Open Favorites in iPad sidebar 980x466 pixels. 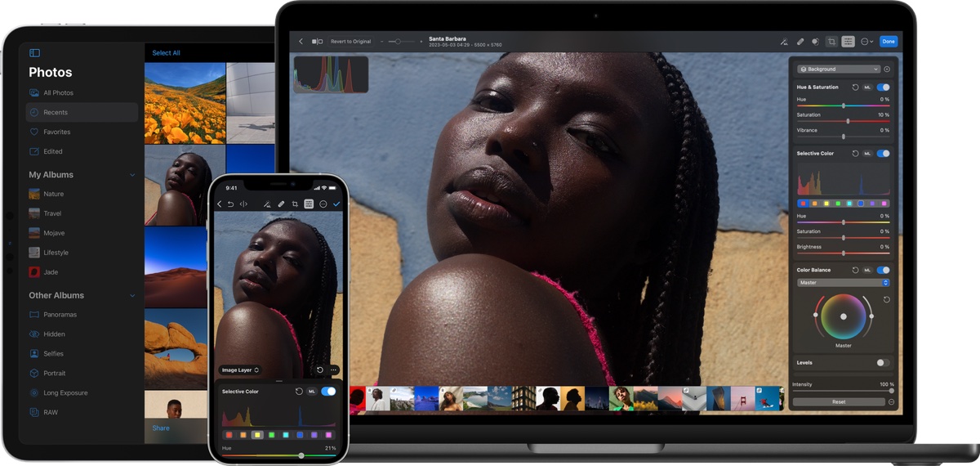[x=82, y=132]
